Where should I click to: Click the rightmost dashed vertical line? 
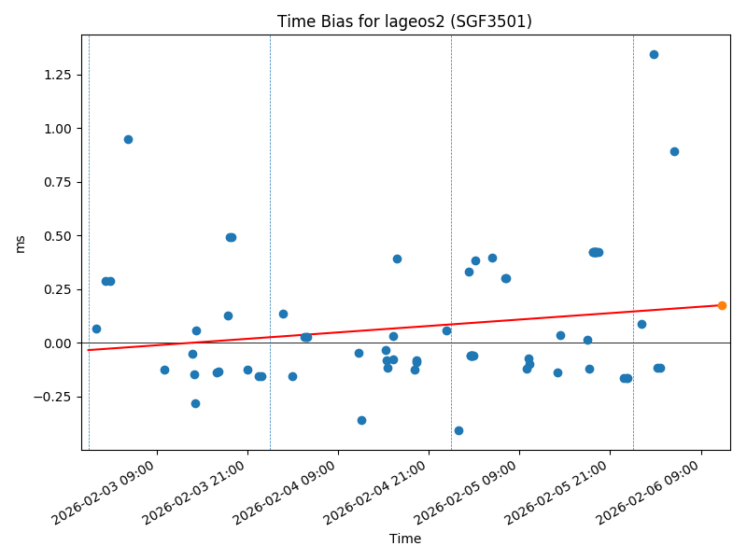tap(633, 233)
